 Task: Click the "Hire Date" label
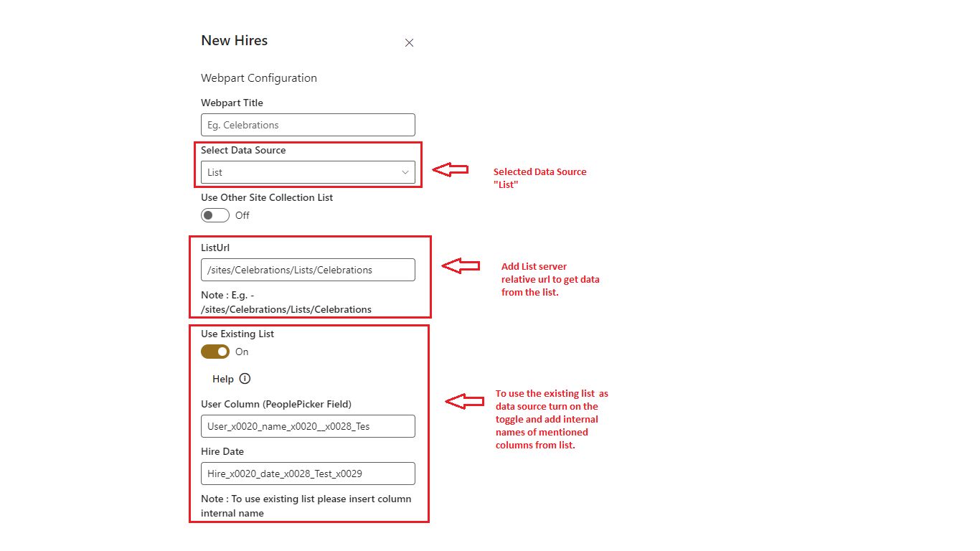click(x=222, y=452)
